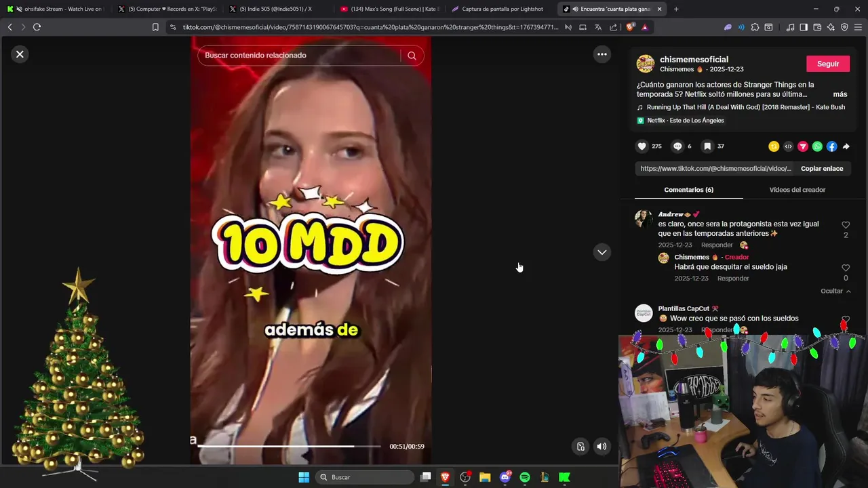The width and height of the screenshot is (868, 488).
Task: Share video to WhatsApp
Action: click(817, 146)
